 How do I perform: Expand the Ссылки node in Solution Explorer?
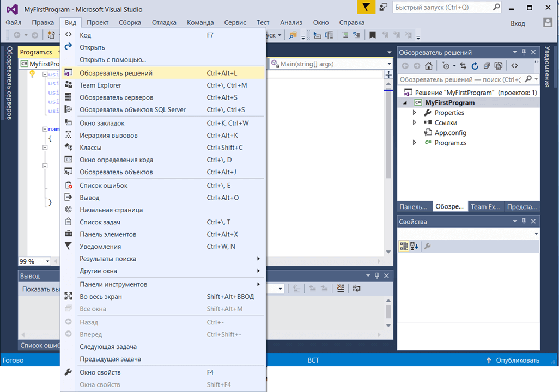[x=414, y=122]
